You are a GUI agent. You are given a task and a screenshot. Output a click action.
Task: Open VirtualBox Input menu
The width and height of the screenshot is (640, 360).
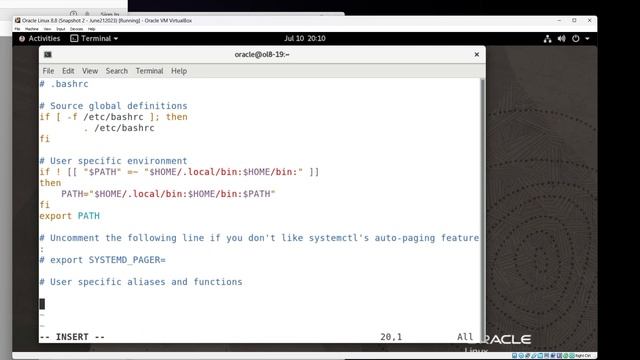(x=61, y=29)
